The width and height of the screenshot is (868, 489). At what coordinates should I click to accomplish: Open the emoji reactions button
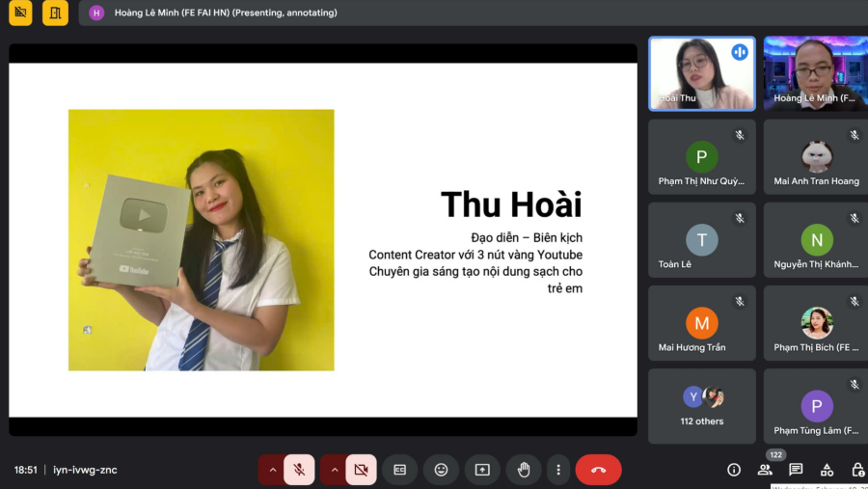click(x=441, y=470)
